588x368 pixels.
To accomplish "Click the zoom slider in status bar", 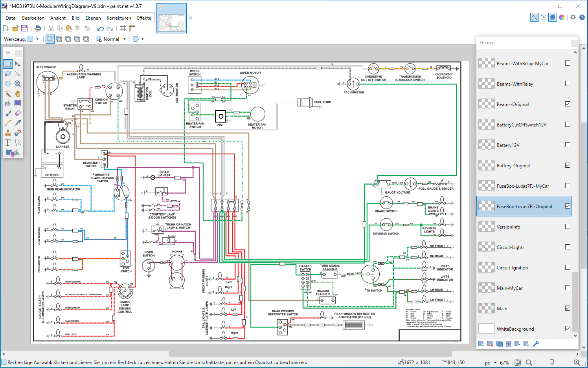I will click(552, 363).
